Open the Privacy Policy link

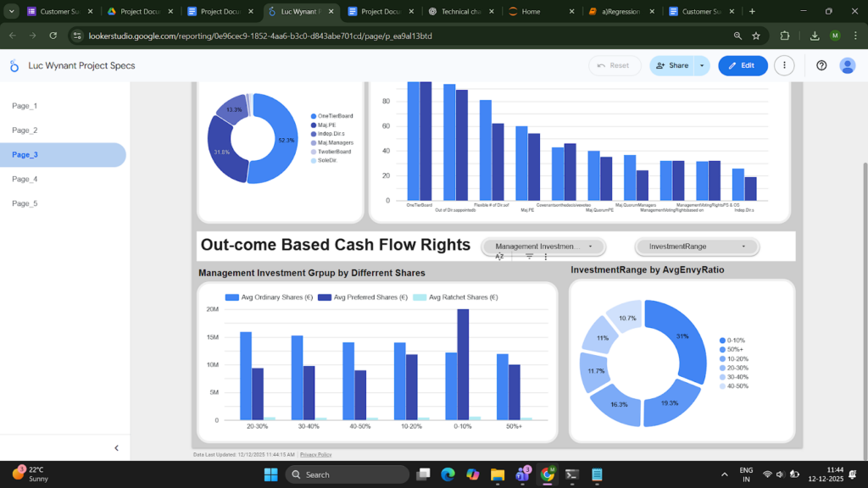315,454
